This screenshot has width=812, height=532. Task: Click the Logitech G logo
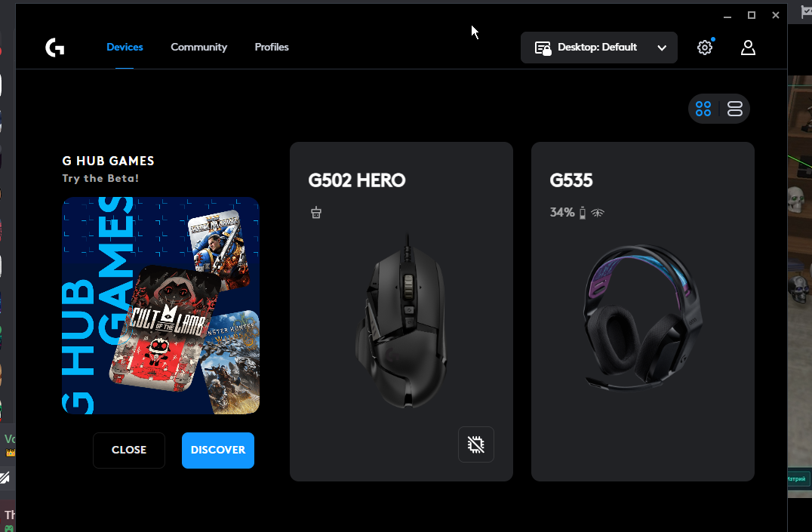pos(55,48)
